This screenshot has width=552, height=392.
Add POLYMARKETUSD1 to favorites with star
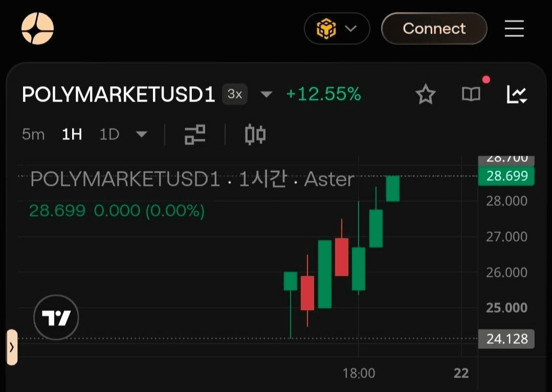(426, 94)
